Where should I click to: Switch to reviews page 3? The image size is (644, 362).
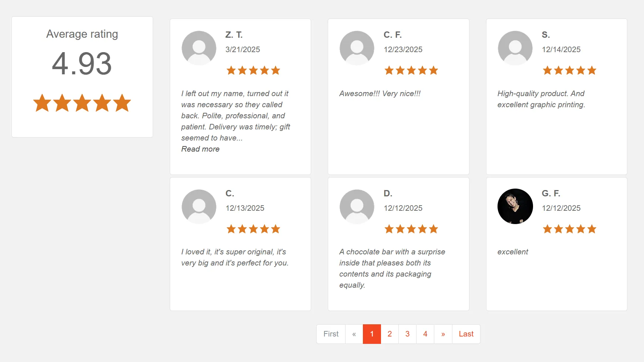tap(407, 334)
